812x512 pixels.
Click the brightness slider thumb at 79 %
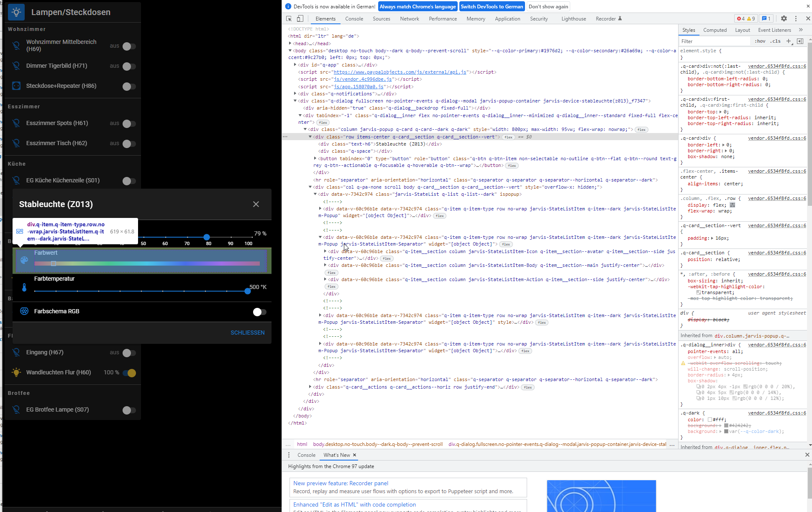[207, 237]
